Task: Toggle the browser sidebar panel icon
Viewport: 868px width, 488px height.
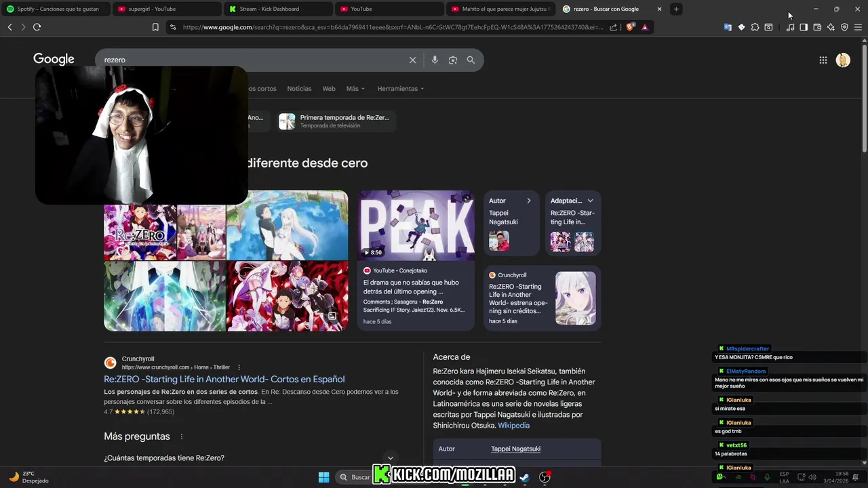Action: [804, 27]
